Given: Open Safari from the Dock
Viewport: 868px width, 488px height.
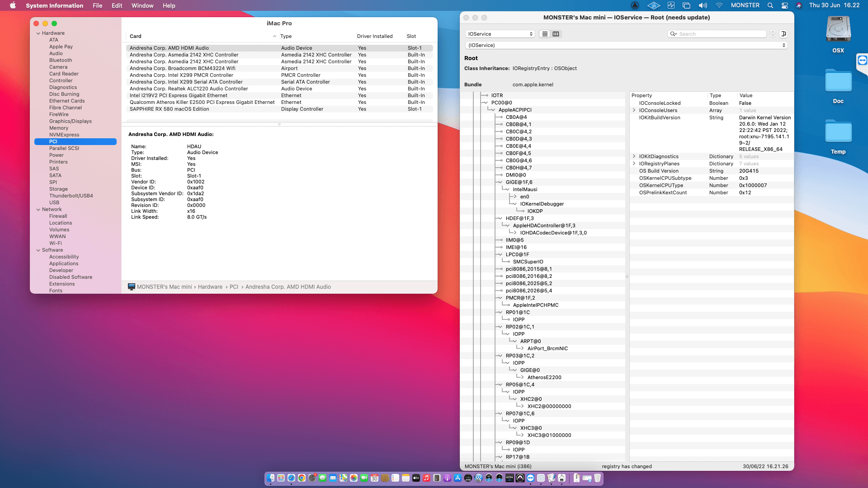Looking at the screenshot, I should point(291,478).
